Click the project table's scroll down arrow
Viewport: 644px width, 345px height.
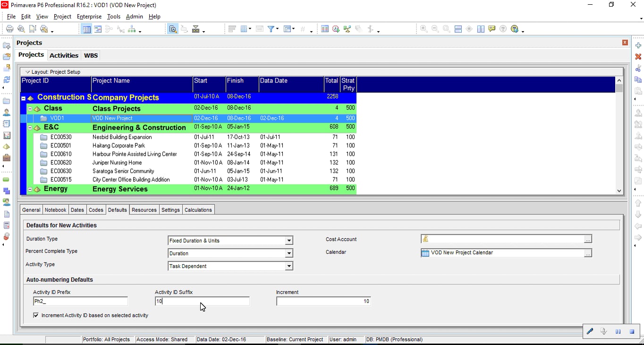619,191
